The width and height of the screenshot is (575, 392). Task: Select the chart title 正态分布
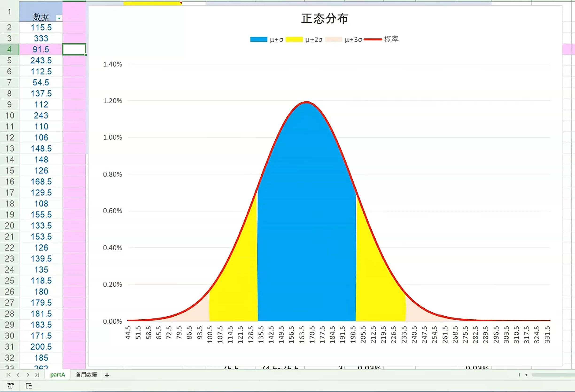[324, 19]
